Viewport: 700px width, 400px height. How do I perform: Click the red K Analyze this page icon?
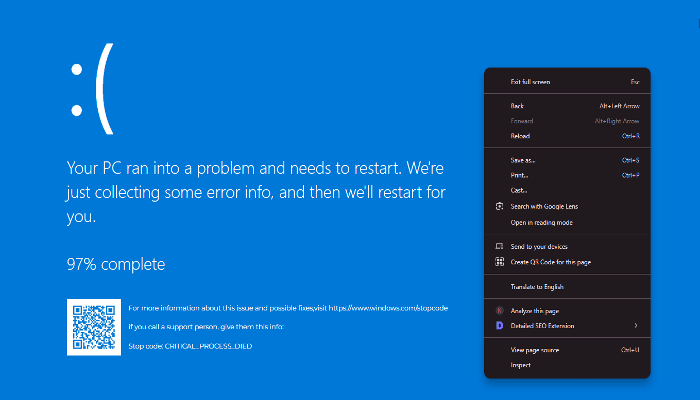coord(500,311)
